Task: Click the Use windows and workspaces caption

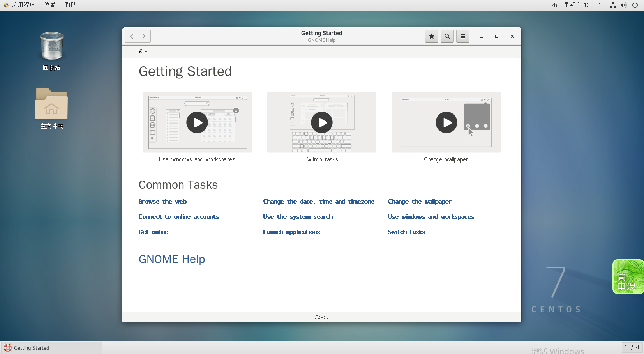Action: pos(197,159)
